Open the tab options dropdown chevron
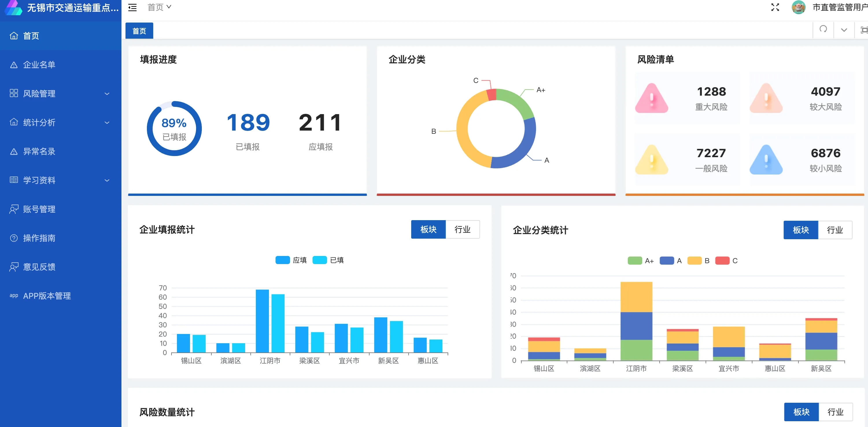The image size is (868, 427). (844, 30)
